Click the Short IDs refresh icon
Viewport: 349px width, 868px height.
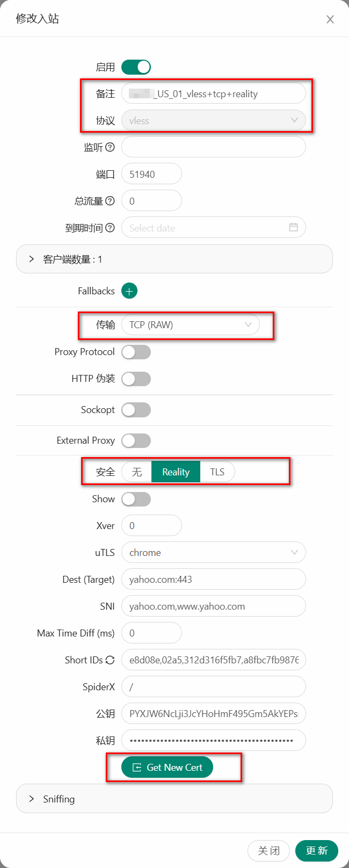[x=110, y=660]
